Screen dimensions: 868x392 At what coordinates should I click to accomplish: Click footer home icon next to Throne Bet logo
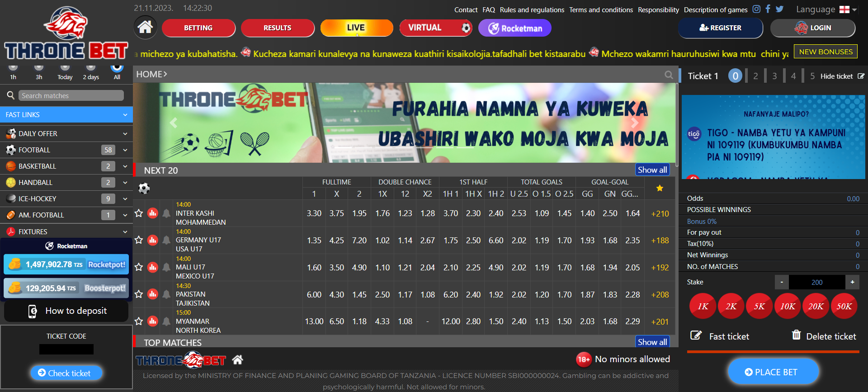click(x=237, y=360)
